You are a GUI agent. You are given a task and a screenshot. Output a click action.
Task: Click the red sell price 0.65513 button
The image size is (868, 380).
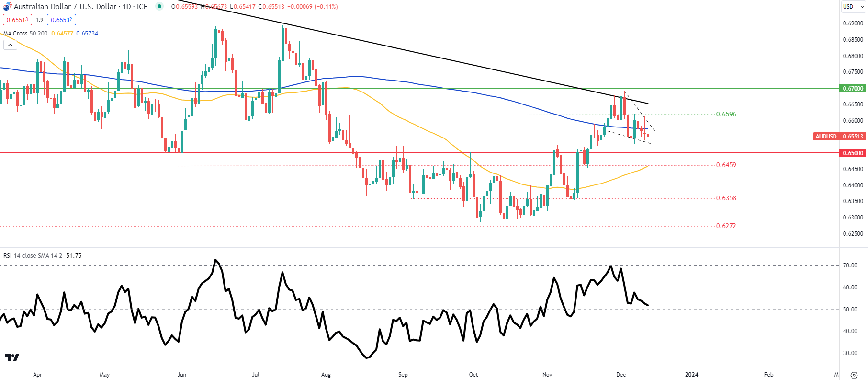coord(17,20)
